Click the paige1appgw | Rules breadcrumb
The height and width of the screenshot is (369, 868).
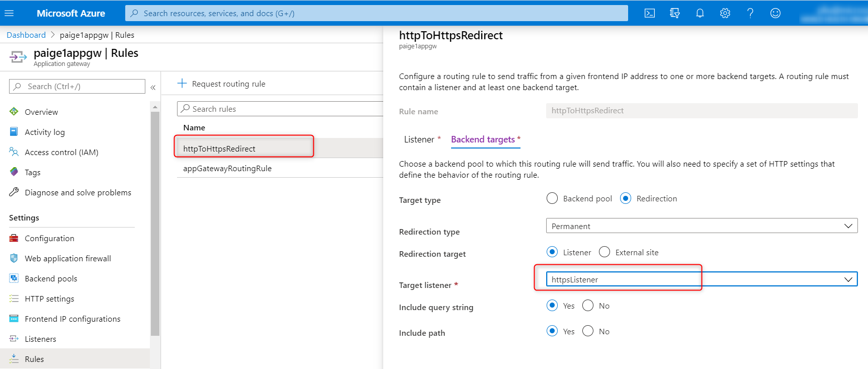(97, 35)
